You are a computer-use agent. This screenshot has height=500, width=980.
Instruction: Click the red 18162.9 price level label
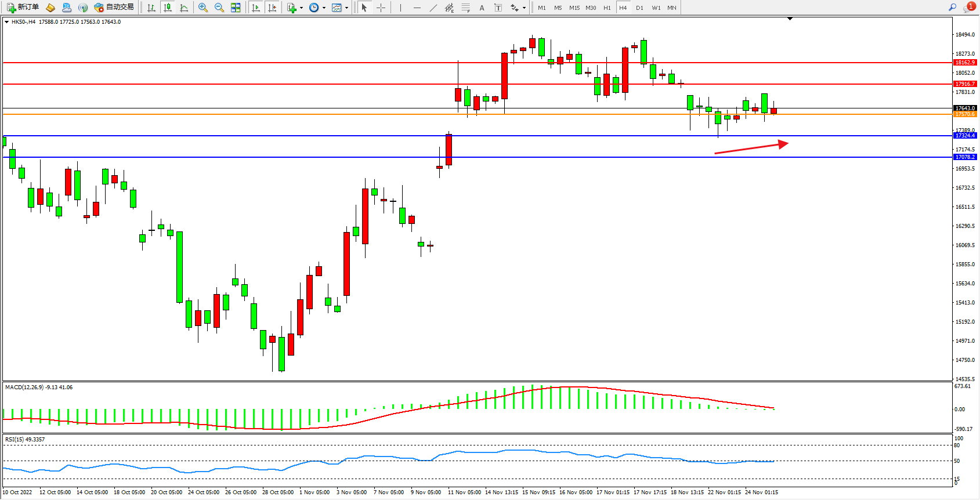[965, 62]
